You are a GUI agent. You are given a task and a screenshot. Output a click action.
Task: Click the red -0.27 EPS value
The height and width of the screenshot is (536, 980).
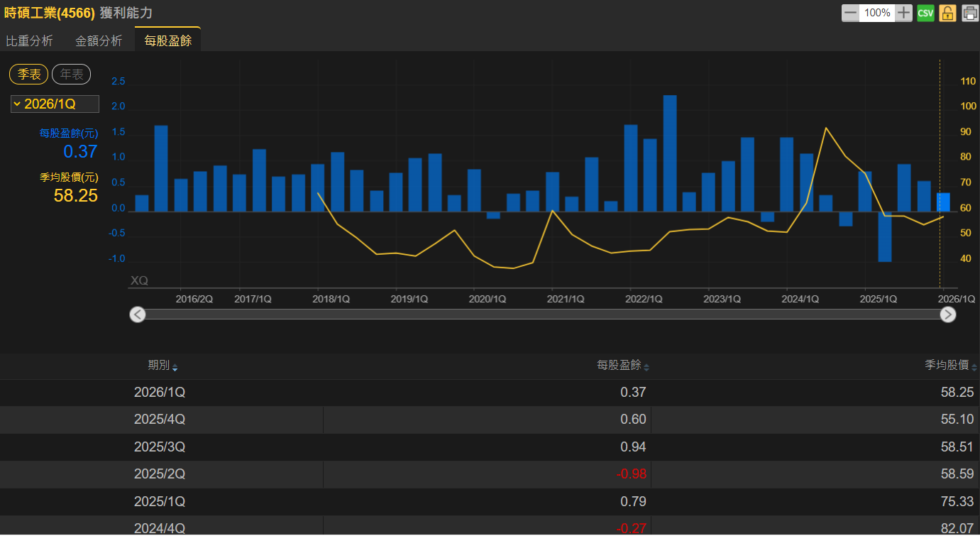(630, 529)
